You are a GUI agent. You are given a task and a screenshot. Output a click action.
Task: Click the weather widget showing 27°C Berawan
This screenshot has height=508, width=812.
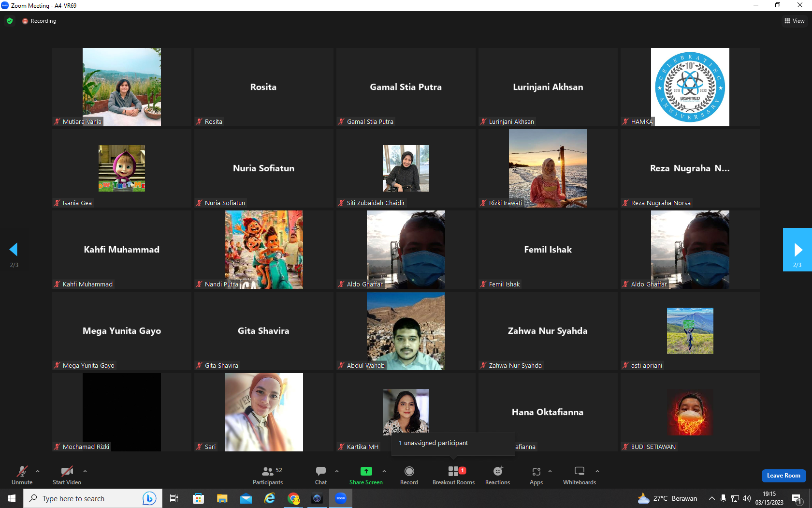tap(667, 498)
